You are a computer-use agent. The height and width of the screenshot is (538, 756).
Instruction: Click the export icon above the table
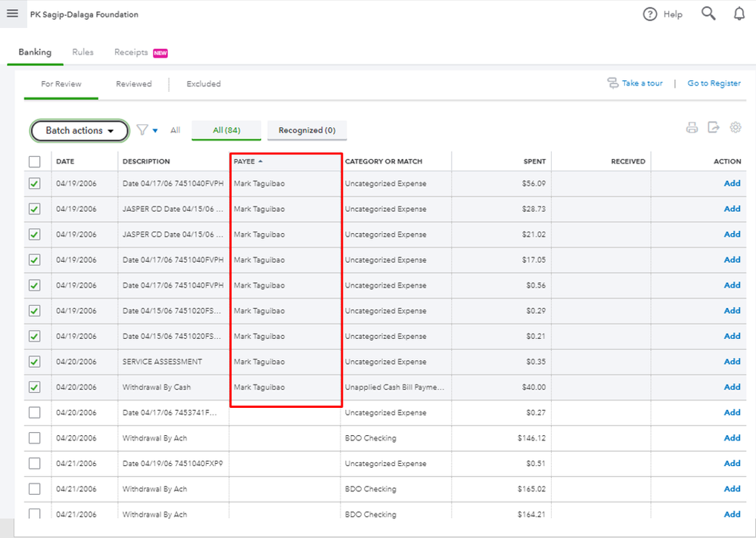[714, 128]
